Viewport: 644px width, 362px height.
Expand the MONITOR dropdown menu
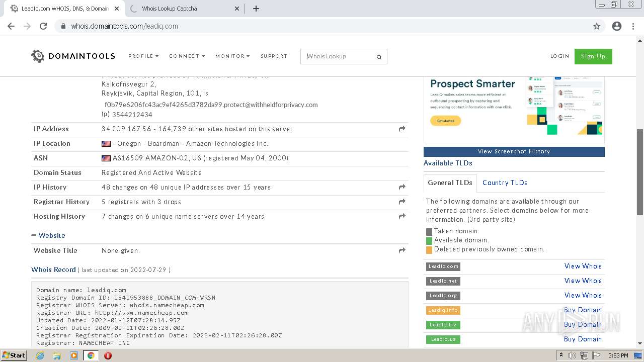(x=232, y=56)
